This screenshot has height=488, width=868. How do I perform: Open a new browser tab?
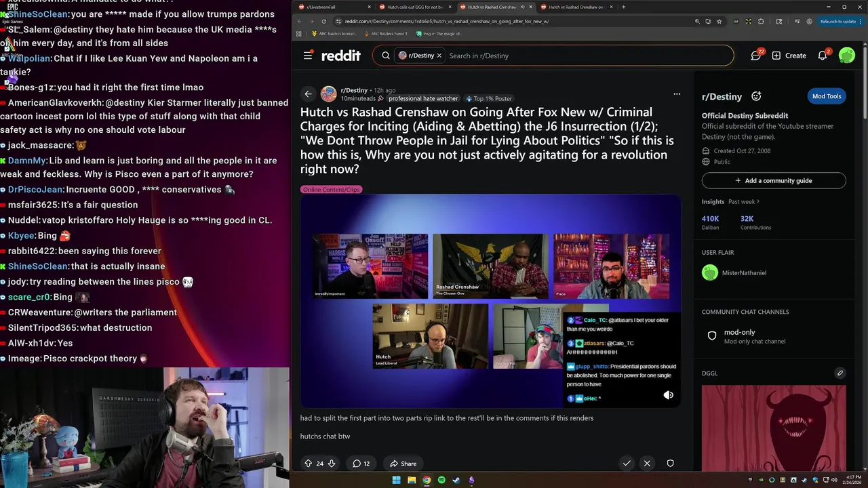[623, 7]
